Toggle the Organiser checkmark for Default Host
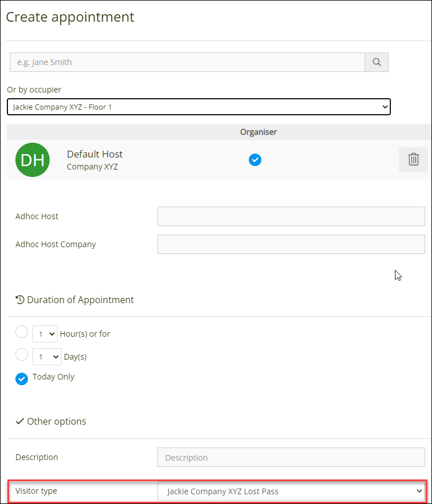This screenshot has width=432, height=504. coord(255,160)
